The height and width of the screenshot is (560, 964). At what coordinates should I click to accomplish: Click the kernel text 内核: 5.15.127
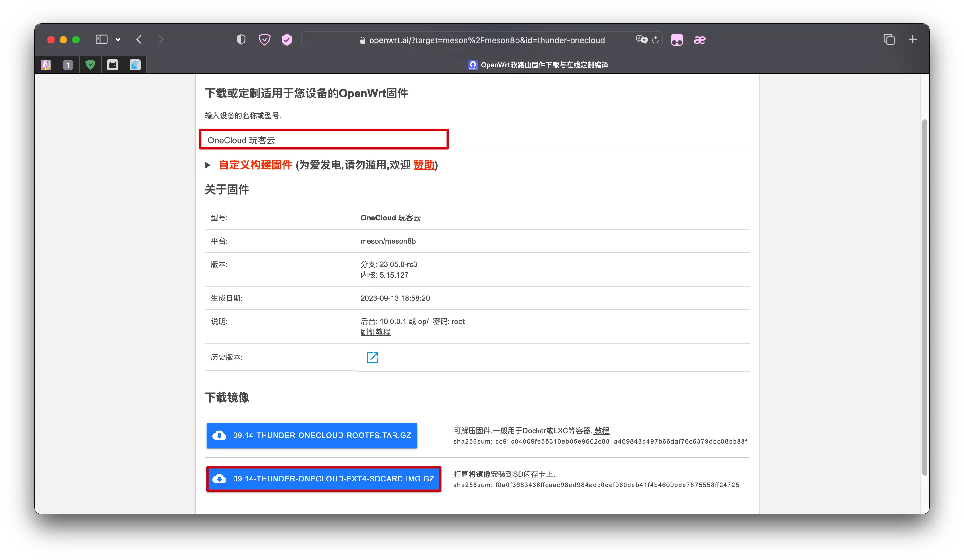[384, 275]
